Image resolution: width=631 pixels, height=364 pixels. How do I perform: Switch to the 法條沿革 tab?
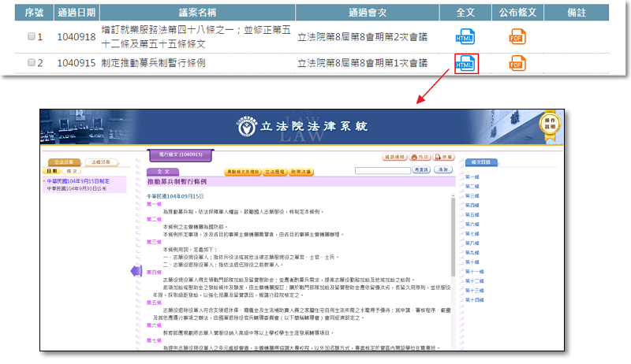[99, 162]
